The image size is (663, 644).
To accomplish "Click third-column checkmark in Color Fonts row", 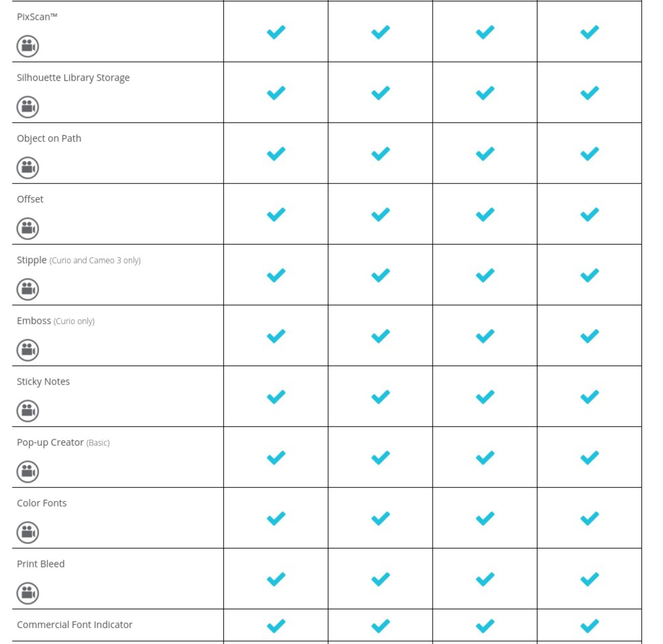I will click(x=485, y=518).
